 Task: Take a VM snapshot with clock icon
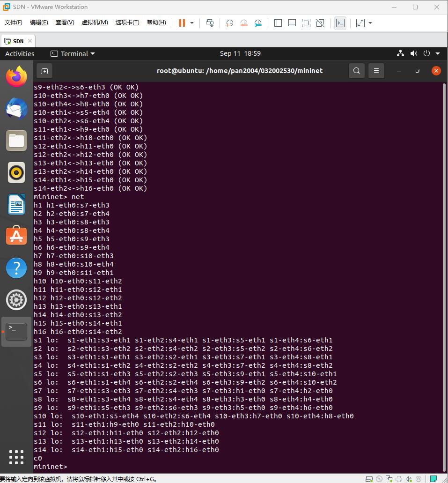tap(229, 23)
